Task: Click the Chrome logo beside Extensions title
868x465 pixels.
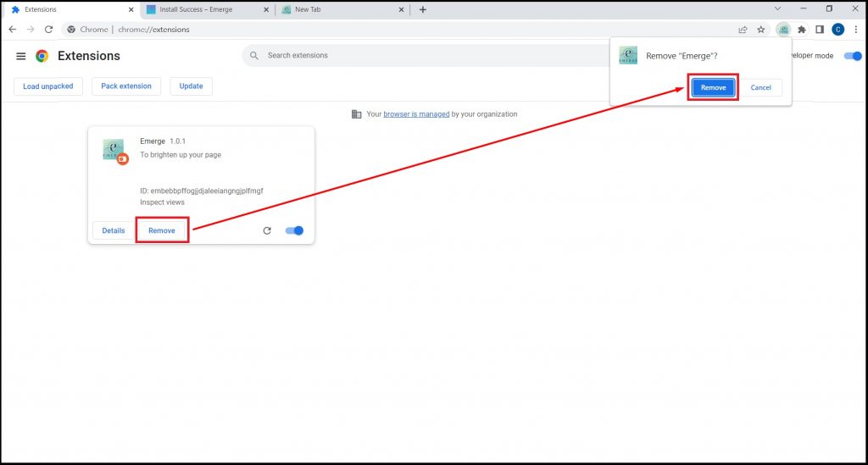Action: pos(42,56)
